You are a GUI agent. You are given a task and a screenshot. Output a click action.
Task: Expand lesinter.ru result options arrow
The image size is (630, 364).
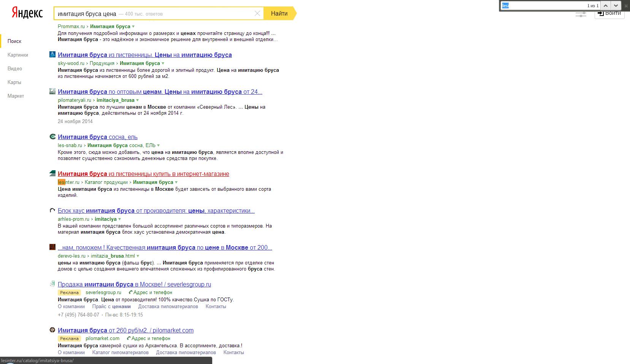click(176, 182)
